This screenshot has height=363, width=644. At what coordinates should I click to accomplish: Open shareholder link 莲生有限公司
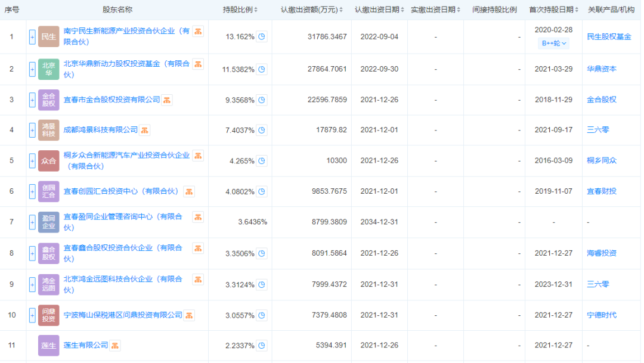point(86,345)
